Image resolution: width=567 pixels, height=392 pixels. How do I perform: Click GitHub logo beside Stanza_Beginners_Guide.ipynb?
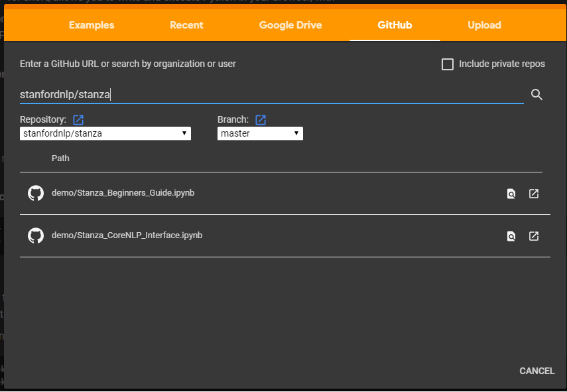click(36, 193)
